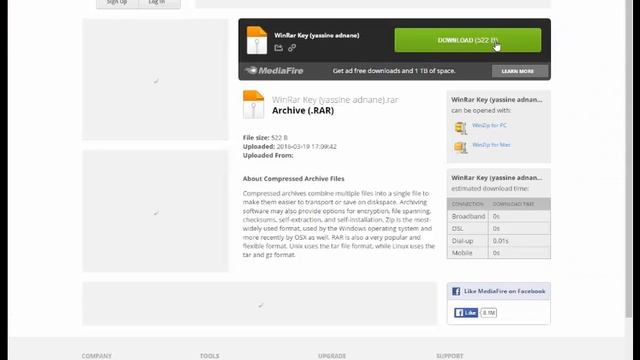Click the SUPPORT footer heading
The width and height of the screenshot is (640, 360).
tap(450, 356)
